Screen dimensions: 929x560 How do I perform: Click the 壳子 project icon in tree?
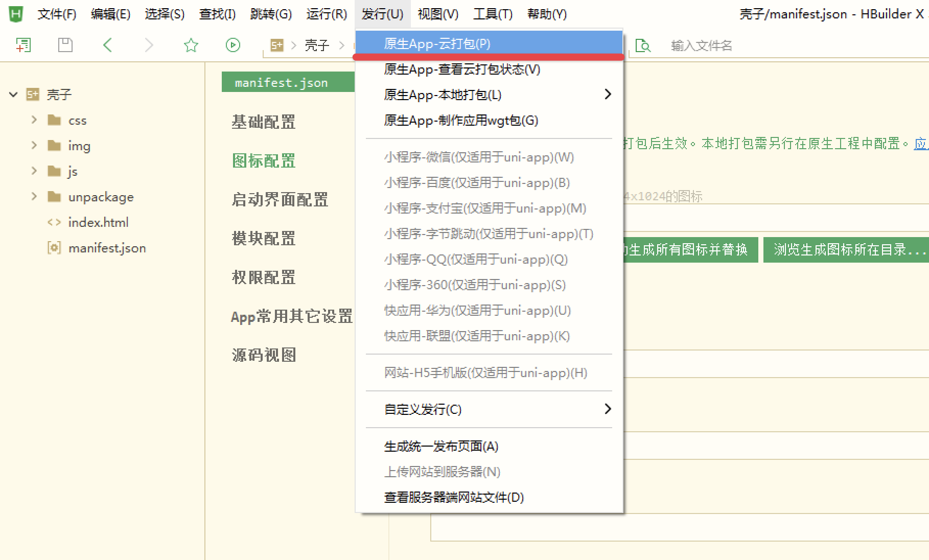click(x=33, y=94)
